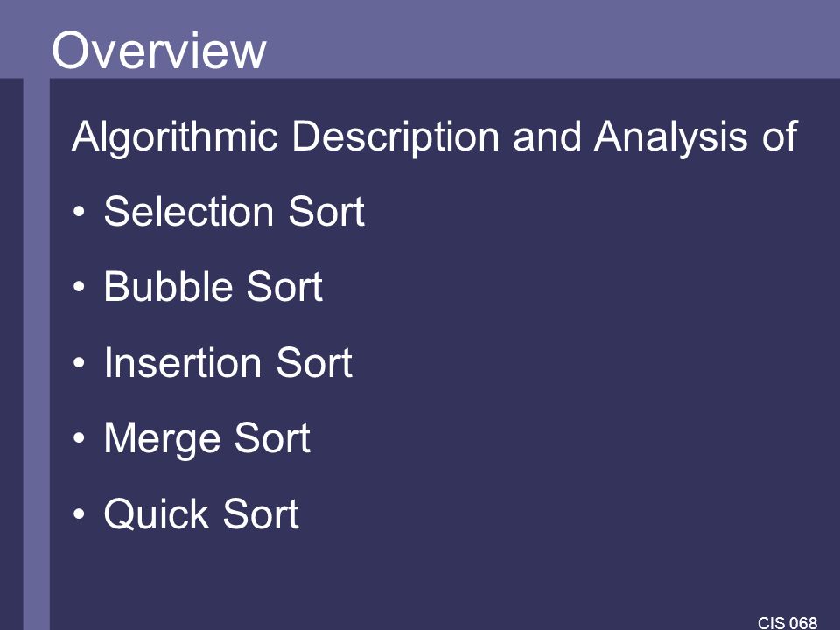Click the word Algorithmic in the heading
Viewport: 840px width, 630px height.
click(x=175, y=137)
